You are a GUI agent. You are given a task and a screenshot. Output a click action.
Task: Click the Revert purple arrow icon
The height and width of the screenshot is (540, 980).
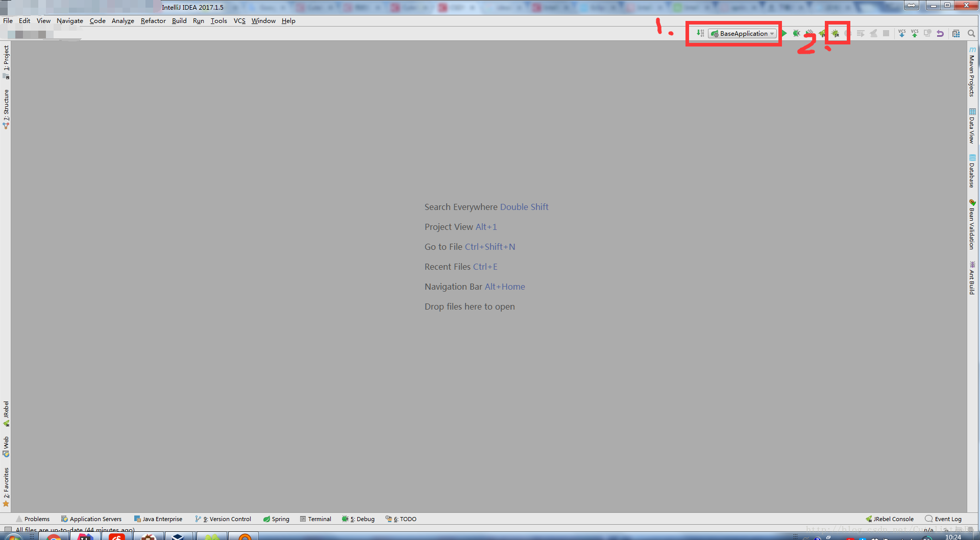[940, 33]
